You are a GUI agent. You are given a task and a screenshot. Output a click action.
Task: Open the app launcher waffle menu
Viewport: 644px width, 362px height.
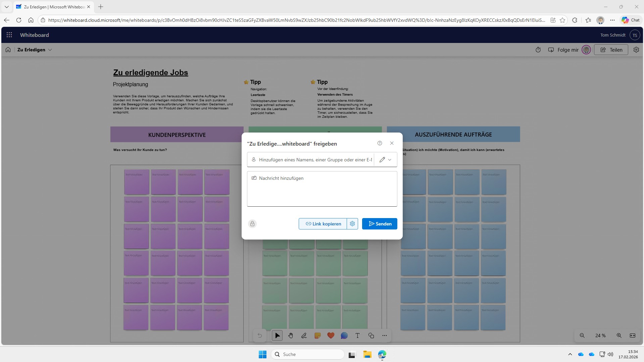(9, 35)
